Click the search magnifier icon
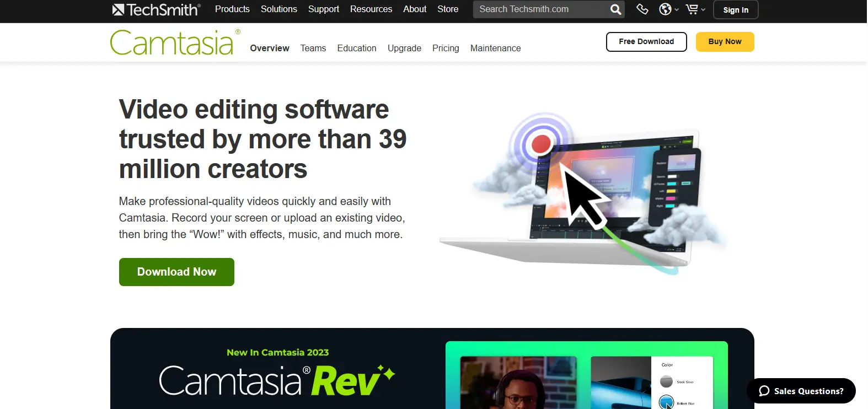This screenshot has width=868, height=409. click(x=615, y=9)
